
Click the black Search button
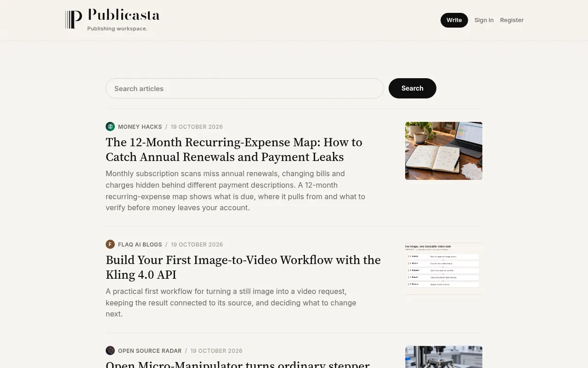coord(413,88)
